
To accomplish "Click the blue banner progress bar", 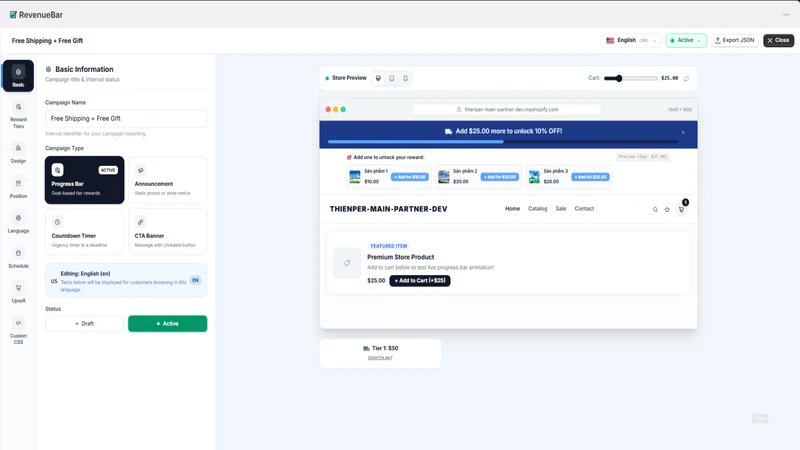I will (x=504, y=142).
